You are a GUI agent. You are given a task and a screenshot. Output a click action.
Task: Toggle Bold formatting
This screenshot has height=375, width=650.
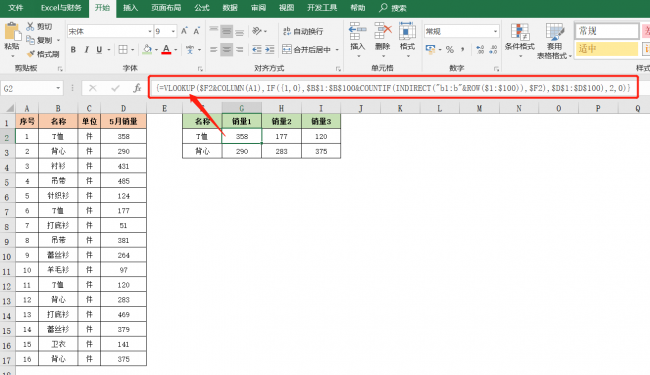pyautogui.click(x=73, y=50)
